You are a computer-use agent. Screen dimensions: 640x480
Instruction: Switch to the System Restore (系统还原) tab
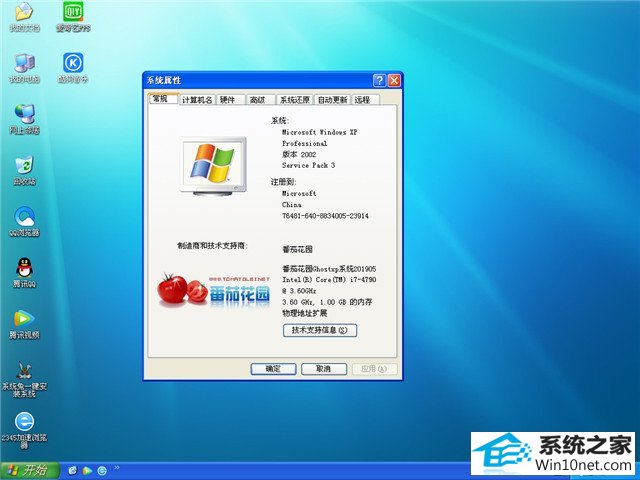coord(295,100)
